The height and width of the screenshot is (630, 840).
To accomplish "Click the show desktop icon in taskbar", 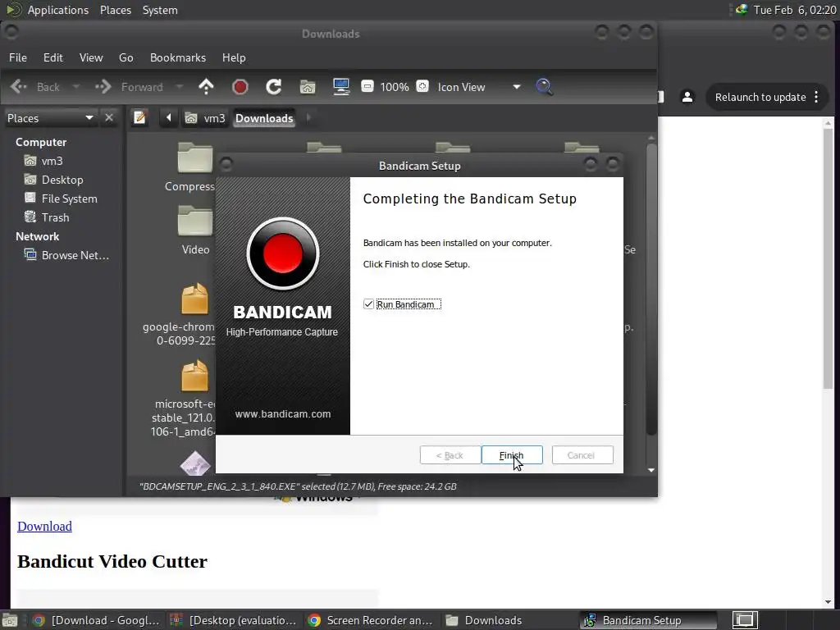I will click(10, 620).
